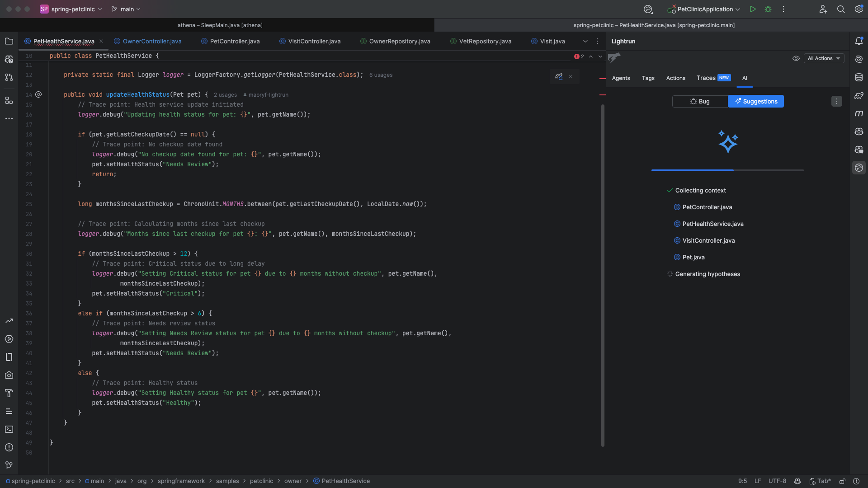Switch to the Traces tab in Lightrun
Screen dimensions: 868x488
706,78
